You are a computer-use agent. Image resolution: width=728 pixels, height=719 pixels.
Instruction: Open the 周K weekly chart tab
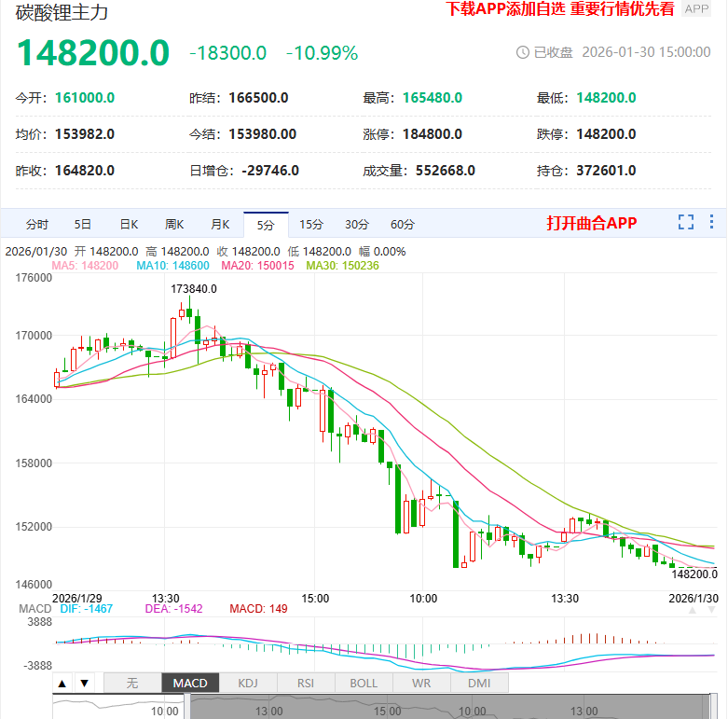click(x=174, y=225)
